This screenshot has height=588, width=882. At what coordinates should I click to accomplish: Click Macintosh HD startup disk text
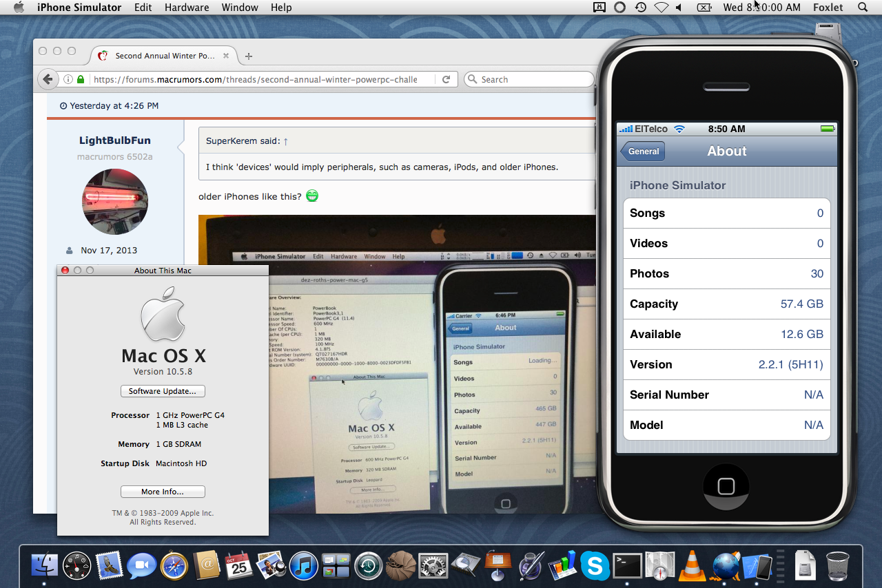(x=181, y=463)
